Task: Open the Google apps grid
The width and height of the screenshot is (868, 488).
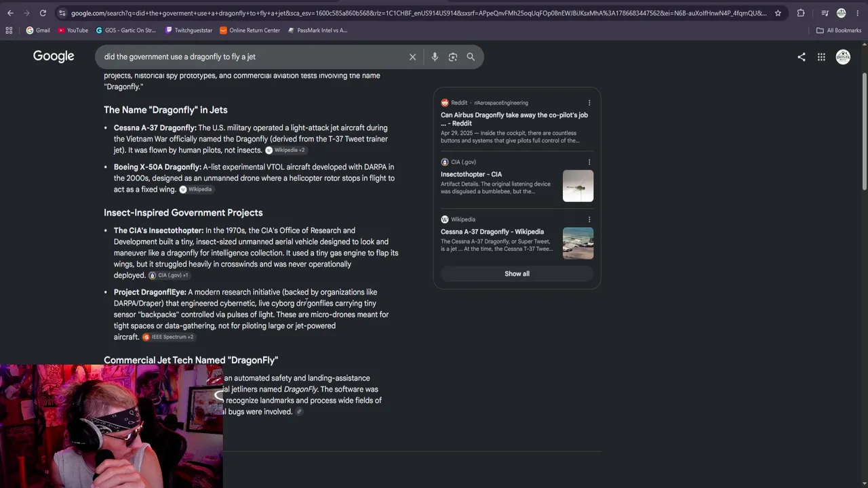Action: coord(821,57)
